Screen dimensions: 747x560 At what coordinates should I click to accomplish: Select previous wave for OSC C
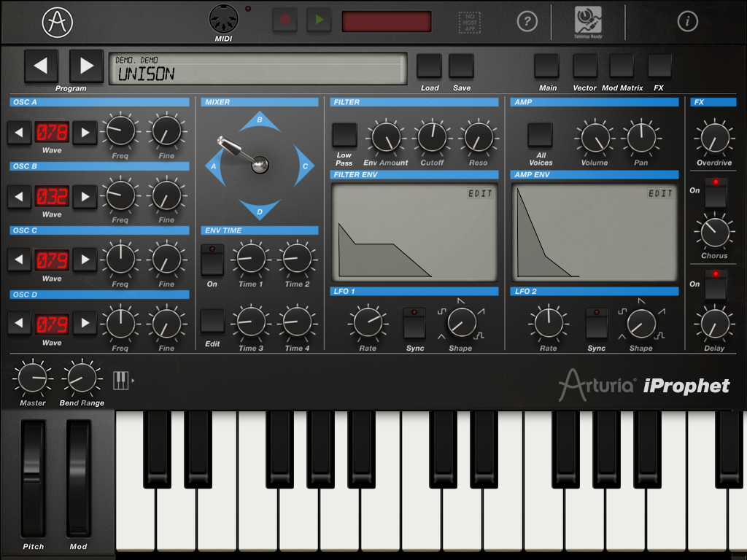(x=19, y=260)
